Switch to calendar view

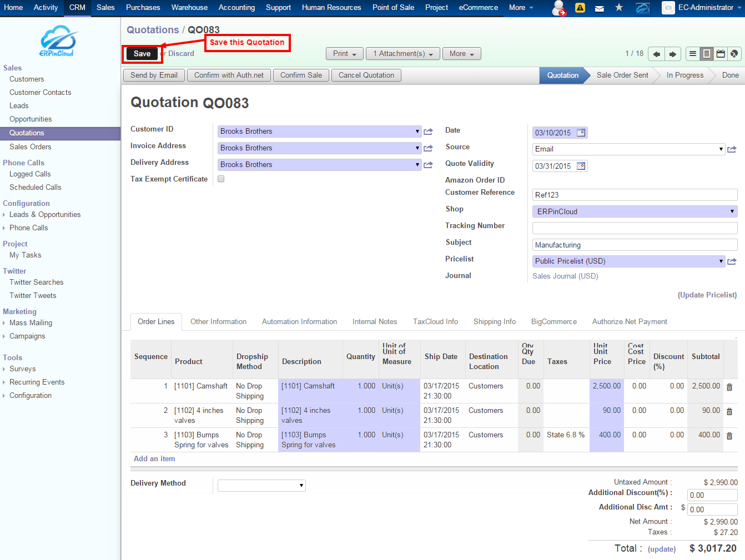pos(721,54)
